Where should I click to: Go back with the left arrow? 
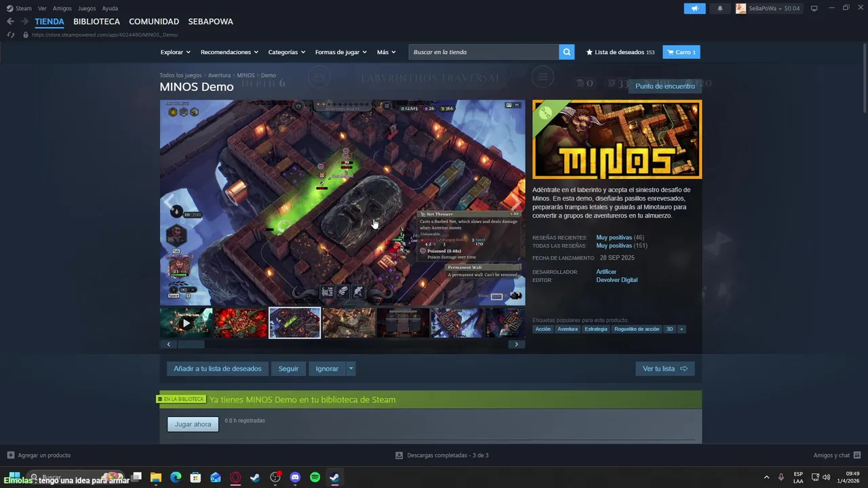tap(10, 22)
